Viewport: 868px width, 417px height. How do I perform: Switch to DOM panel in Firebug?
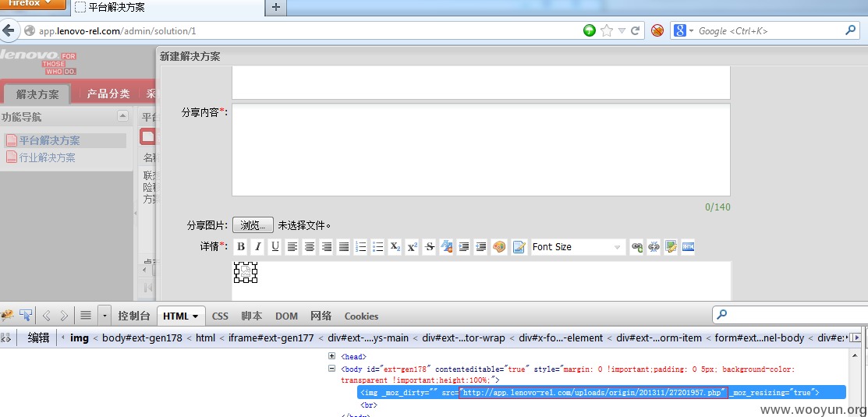pyautogui.click(x=287, y=316)
